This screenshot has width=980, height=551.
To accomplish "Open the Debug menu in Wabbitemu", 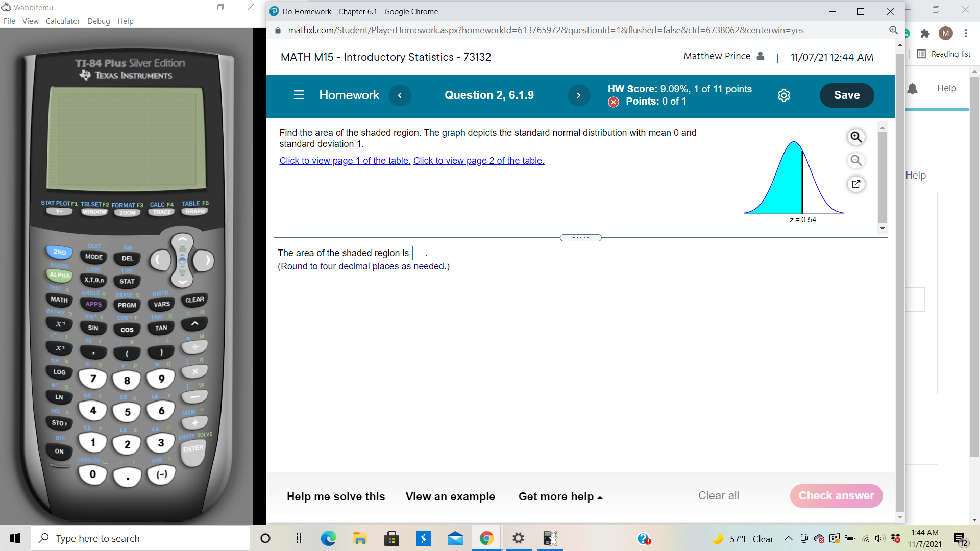I will 99,21.
